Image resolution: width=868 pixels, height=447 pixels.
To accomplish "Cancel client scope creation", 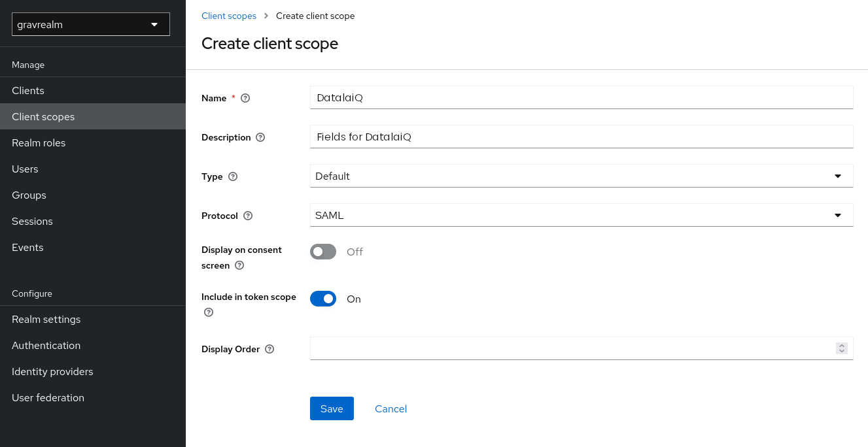I will [x=391, y=408].
